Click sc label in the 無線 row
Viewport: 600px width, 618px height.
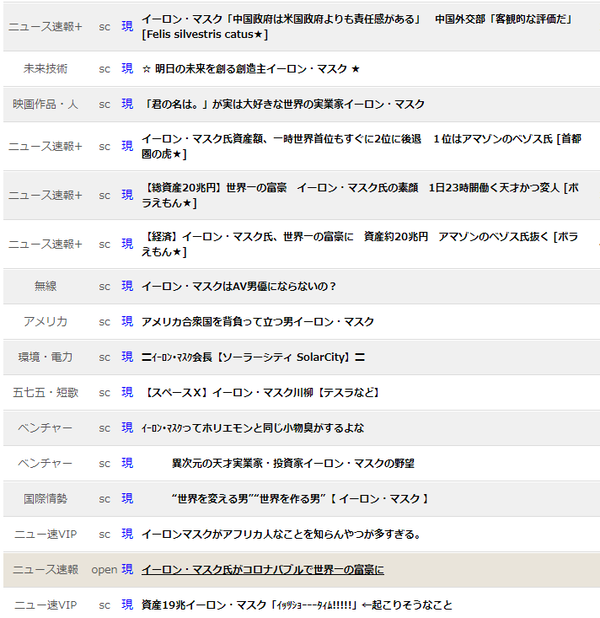click(104, 287)
